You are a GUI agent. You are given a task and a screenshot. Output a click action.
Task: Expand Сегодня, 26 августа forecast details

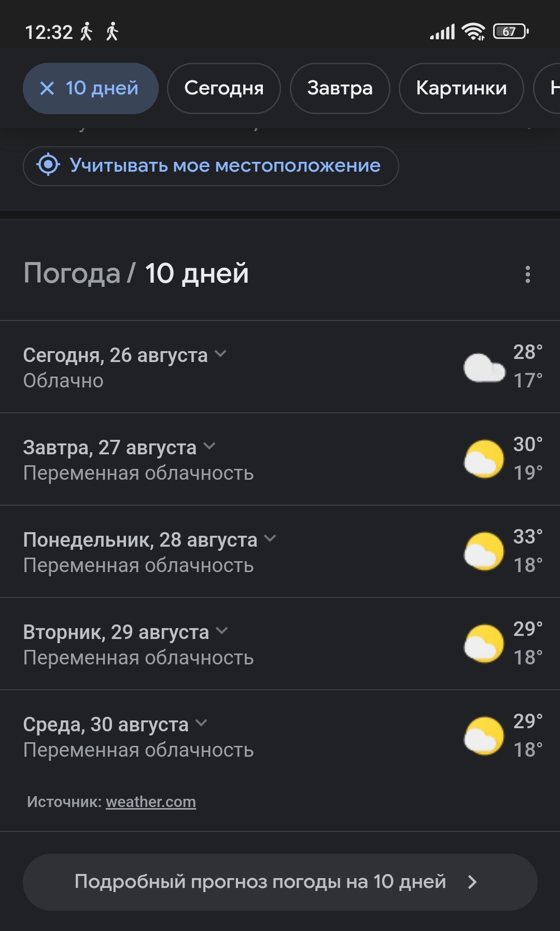[x=220, y=354]
